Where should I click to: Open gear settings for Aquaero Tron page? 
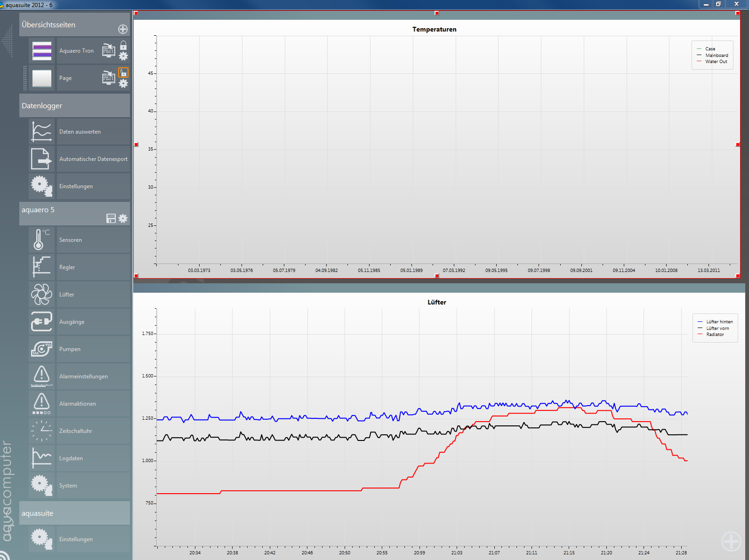click(x=123, y=56)
